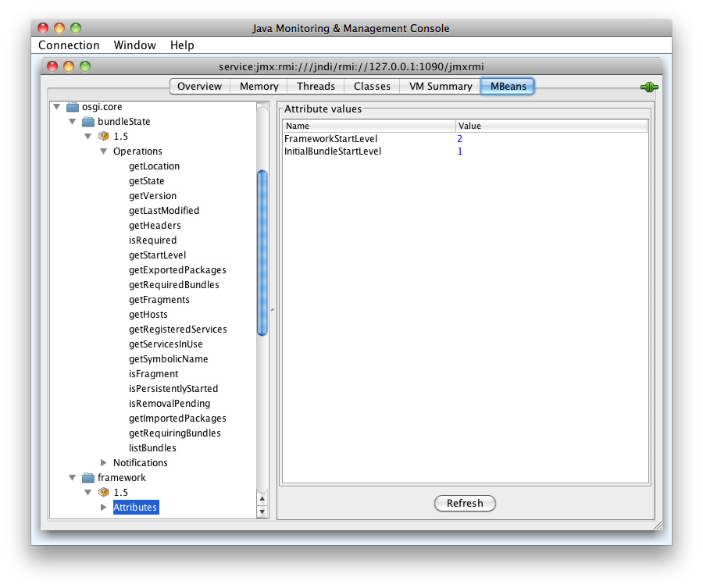This screenshot has width=703, height=588.
Task: Click the FrameworkStartLevel attribute name
Action: click(331, 139)
